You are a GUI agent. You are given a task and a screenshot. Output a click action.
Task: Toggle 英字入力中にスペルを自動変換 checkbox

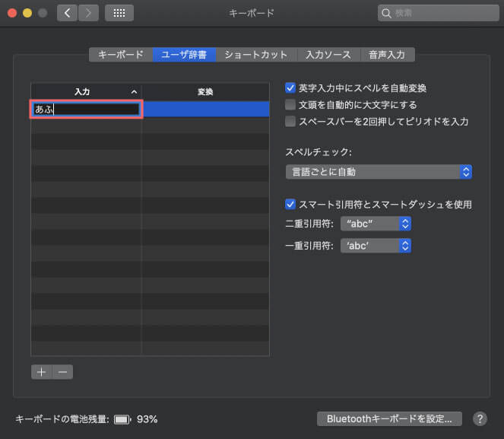tap(290, 87)
